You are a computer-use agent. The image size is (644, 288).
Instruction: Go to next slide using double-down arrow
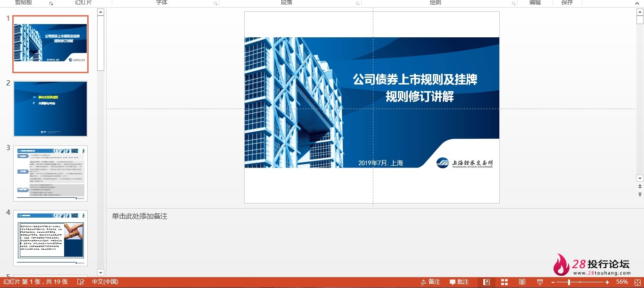[x=640, y=194]
